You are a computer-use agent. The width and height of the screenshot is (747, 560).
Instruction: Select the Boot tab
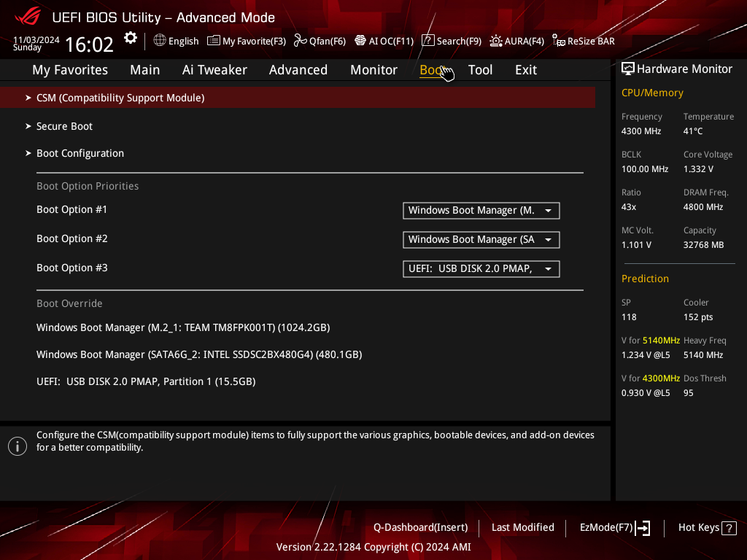click(433, 70)
